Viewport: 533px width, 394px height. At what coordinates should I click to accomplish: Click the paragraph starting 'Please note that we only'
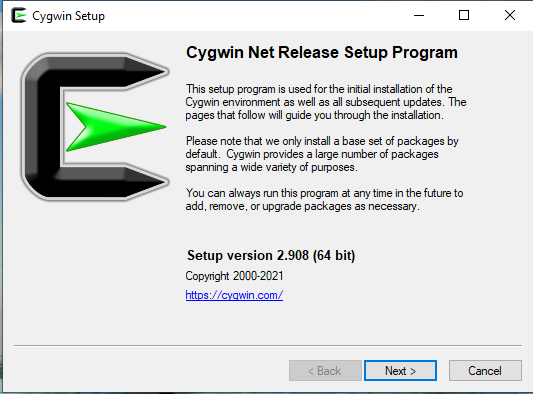(322, 154)
